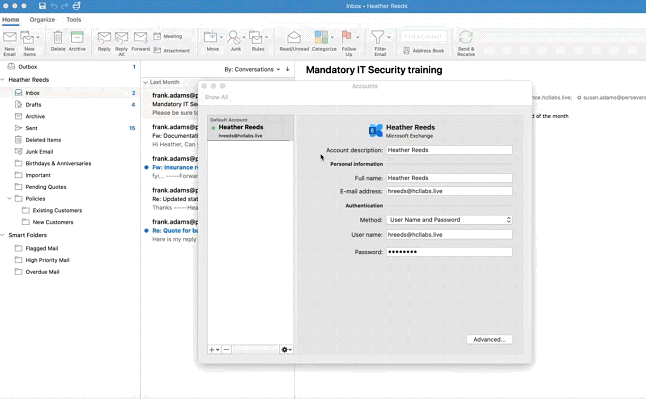Image resolution: width=646 pixels, height=399 pixels.
Task: Click the Junk icon
Action: [x=234, y=38]
